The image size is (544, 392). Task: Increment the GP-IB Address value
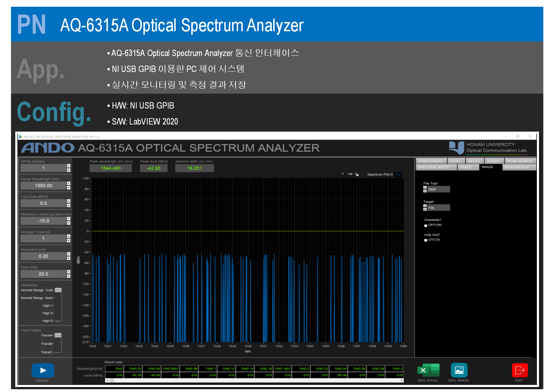(x=69, y=166)
